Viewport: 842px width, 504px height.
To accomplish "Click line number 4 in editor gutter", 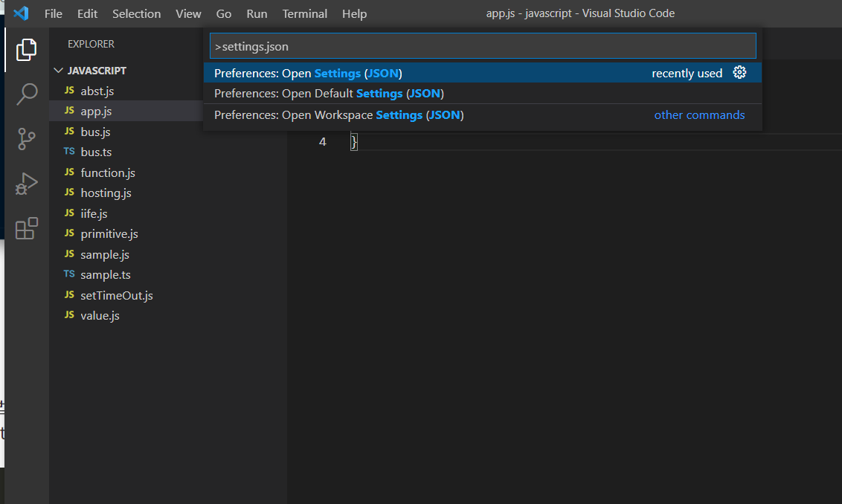I will (322, 142).
